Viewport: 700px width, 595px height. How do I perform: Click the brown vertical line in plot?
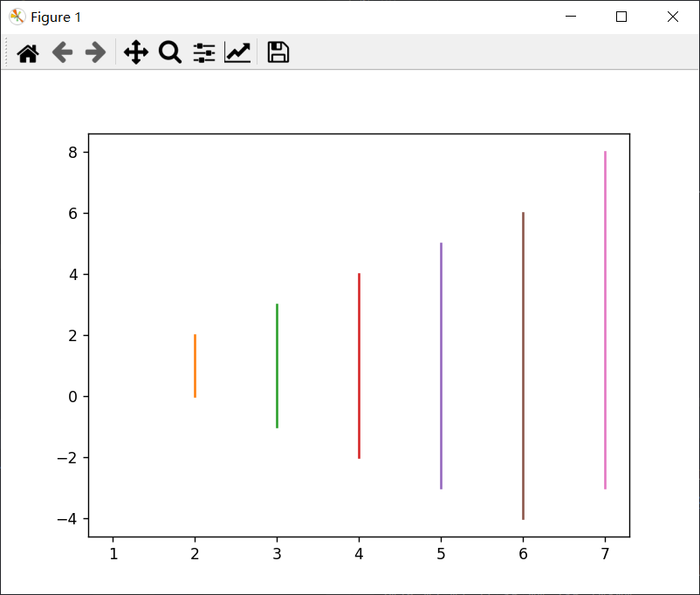pos(523,366)
